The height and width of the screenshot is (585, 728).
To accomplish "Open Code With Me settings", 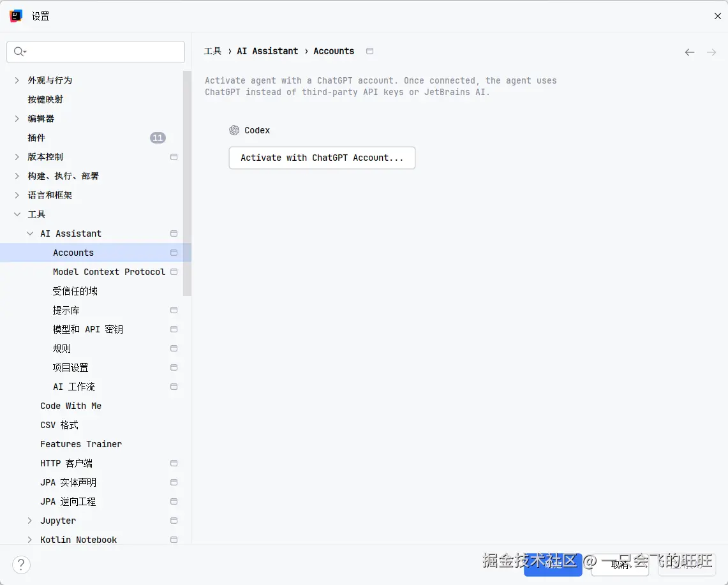I will tap(71, 406).
